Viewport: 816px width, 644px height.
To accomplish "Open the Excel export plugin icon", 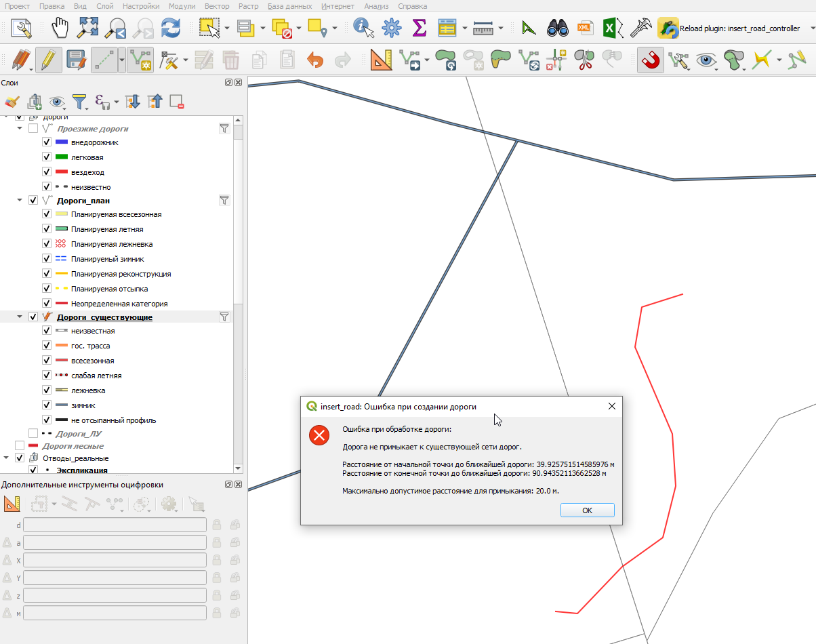I will tap(613, 28).
